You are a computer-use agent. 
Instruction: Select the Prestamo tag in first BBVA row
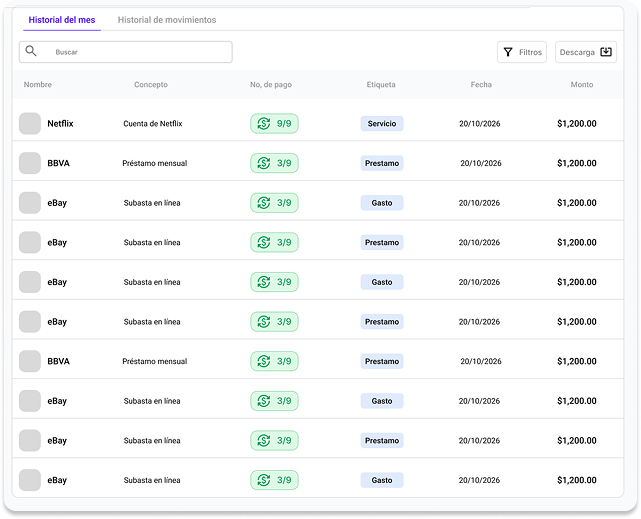pos(382,163)
